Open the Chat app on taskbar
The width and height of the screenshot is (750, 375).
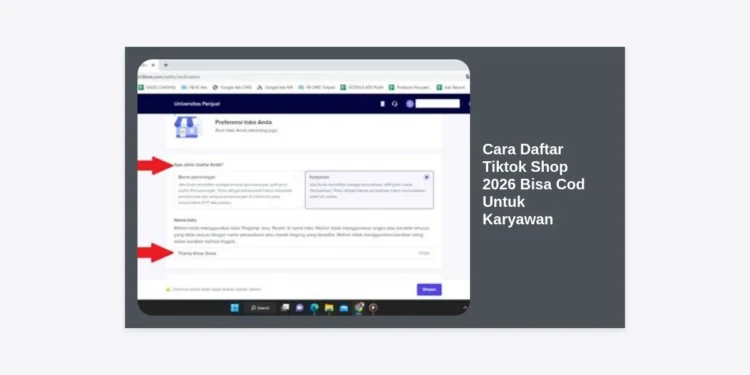pyautogui.click(x=299, y=308)
